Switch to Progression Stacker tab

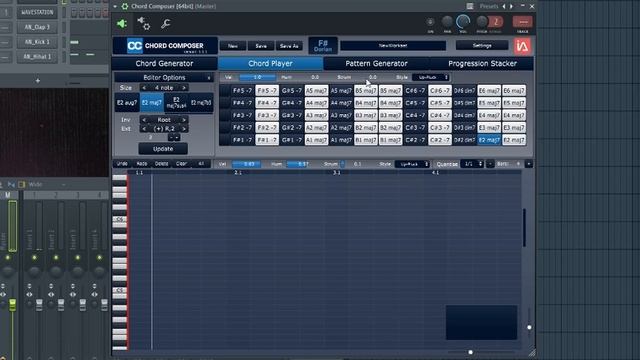coord(482,63)
